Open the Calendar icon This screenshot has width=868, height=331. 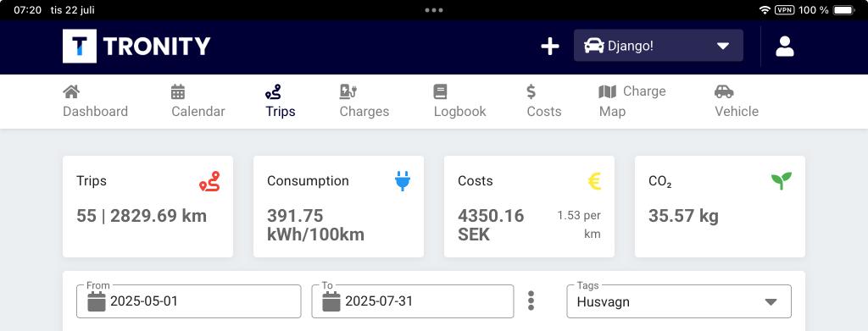coord(178,91)
